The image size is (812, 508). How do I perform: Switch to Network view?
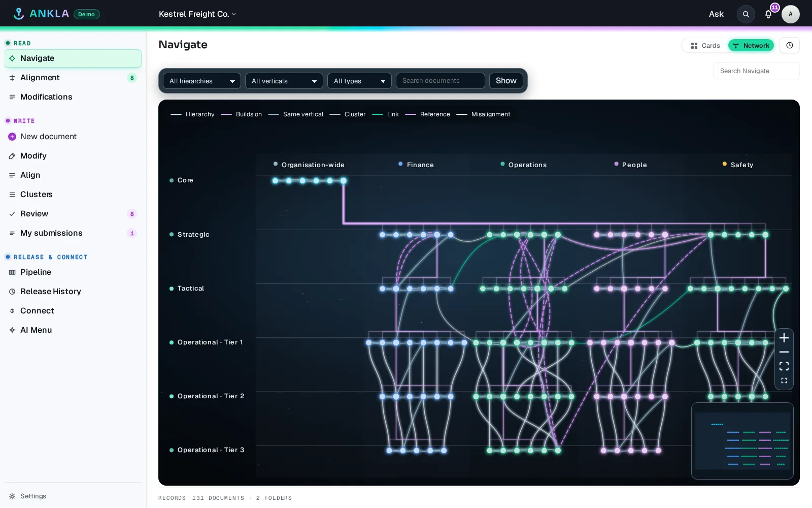point(751,45)
